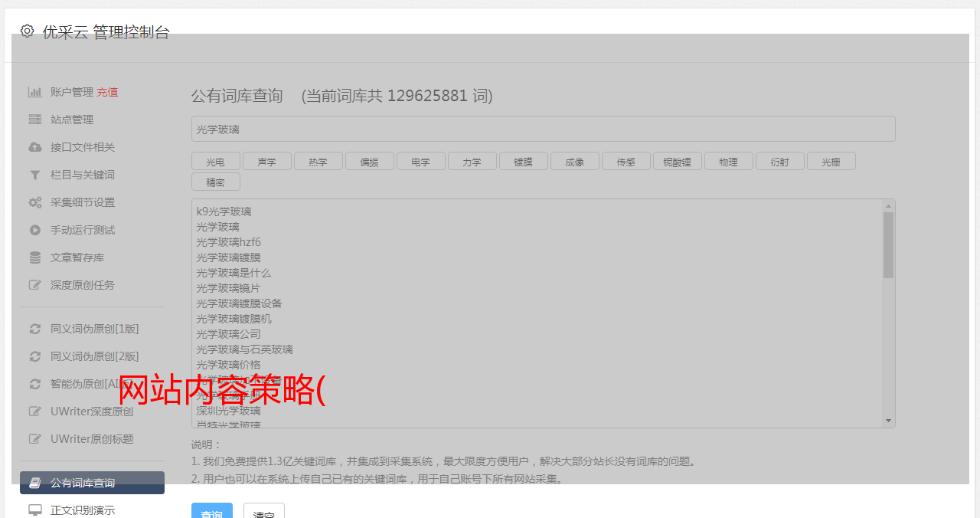Click the 光学玻璃hzf6 result row
This screenshot has height=518, width=980.
click(x=228, y=242)
